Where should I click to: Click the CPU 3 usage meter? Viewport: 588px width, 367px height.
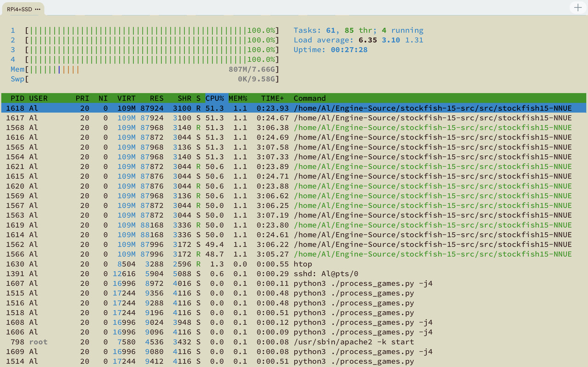(x=145, y=50)
